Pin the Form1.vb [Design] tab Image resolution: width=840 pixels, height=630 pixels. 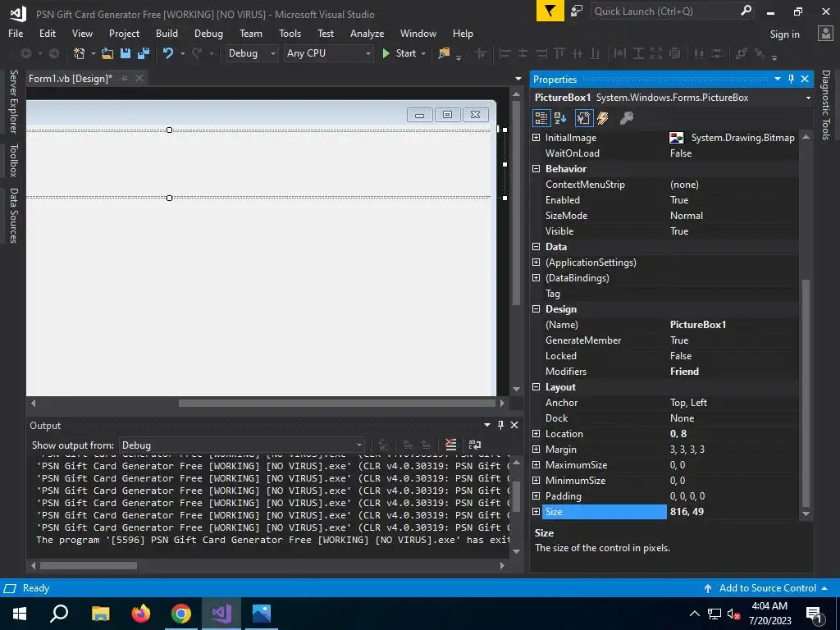pos(124,78)
